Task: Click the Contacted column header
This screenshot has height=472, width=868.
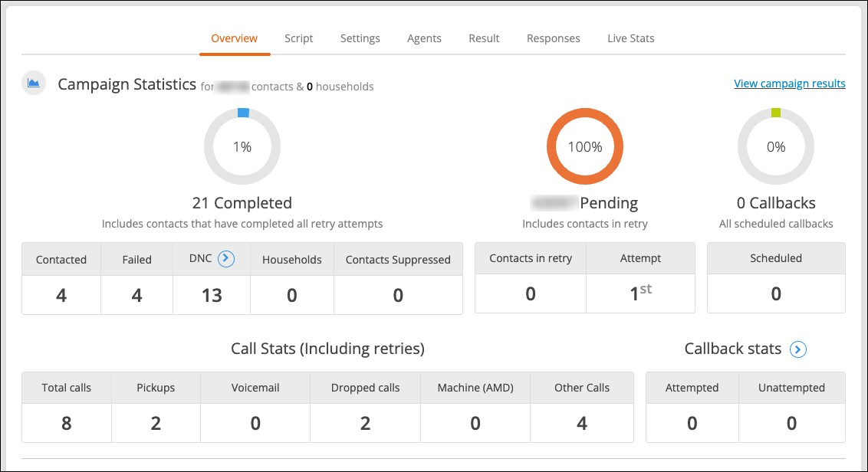Action: point(61,260)
